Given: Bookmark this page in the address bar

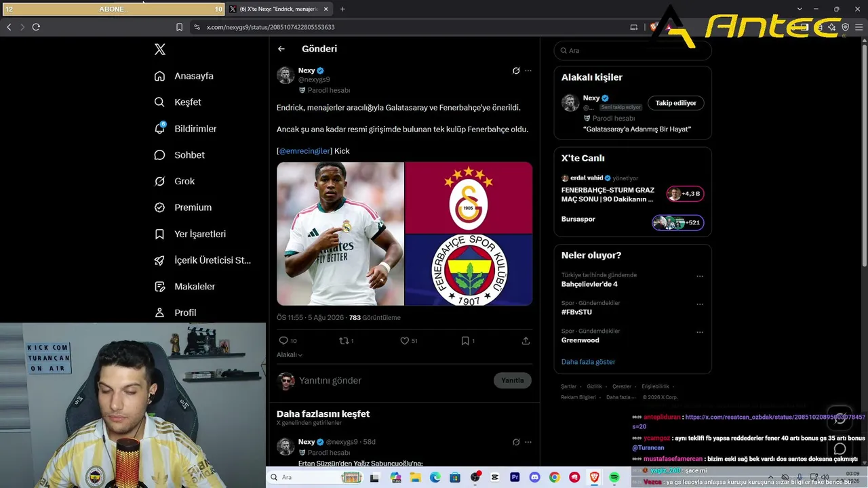Looking at the screenshot, I should pyautogui.click(x=179, y=27).
